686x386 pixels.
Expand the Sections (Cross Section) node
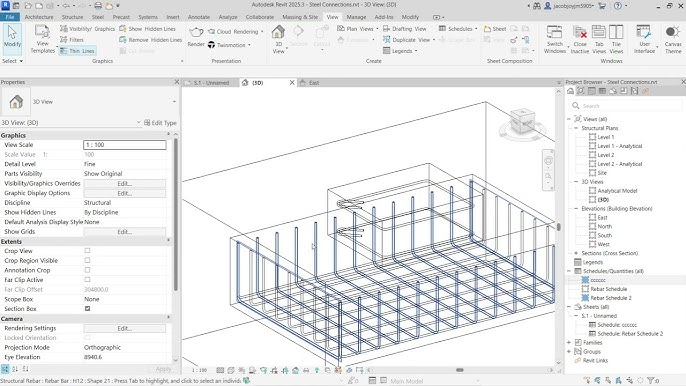click(x=576, y=253)
